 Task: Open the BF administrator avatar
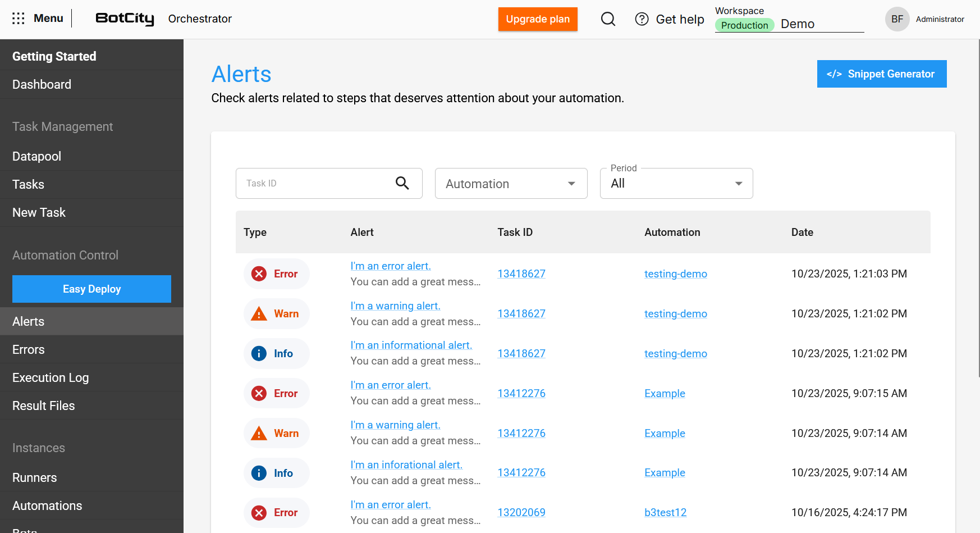tap(897, 19)
